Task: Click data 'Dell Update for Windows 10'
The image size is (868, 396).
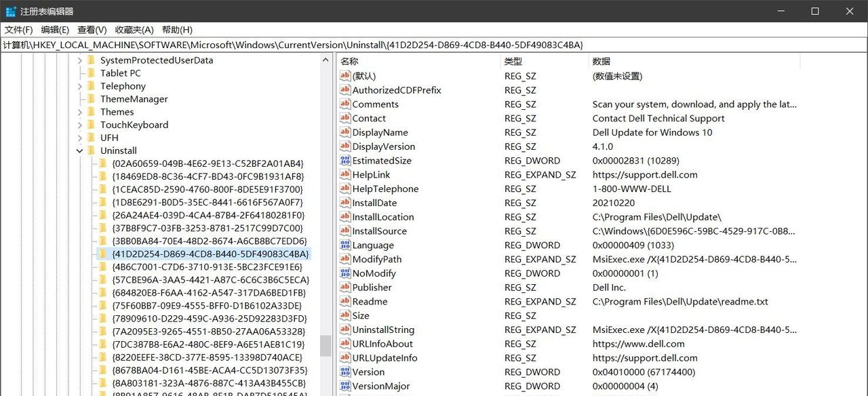Action: [x=652, y=132]
